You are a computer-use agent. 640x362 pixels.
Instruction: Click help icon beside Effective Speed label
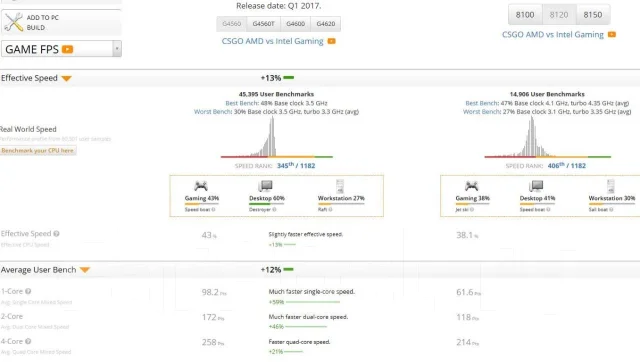click(56, 234)
